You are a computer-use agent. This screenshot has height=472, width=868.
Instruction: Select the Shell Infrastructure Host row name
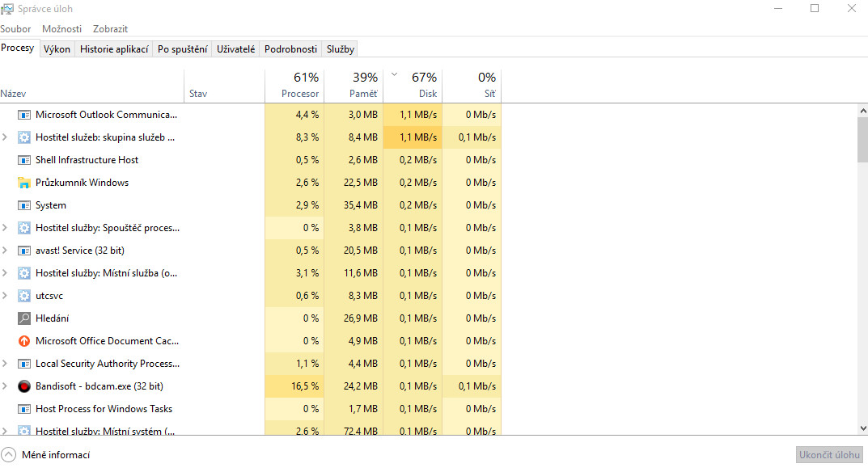pos(87,160)
